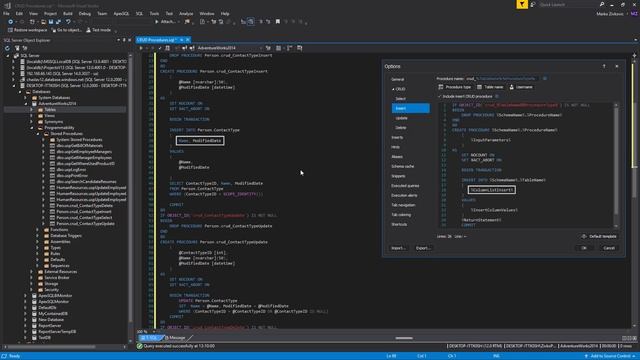
Task: Select Update under CRUD in Options
Action: coord(402,118)
